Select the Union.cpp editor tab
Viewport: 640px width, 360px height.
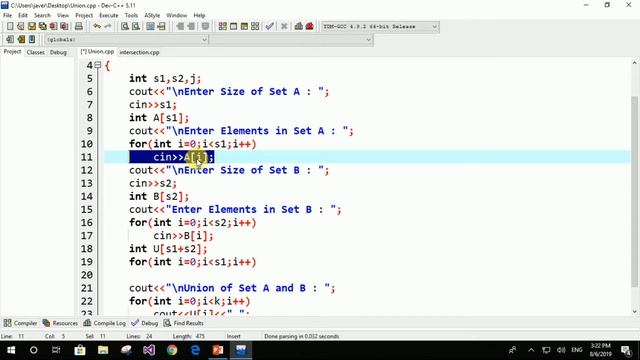pos(97,52)
